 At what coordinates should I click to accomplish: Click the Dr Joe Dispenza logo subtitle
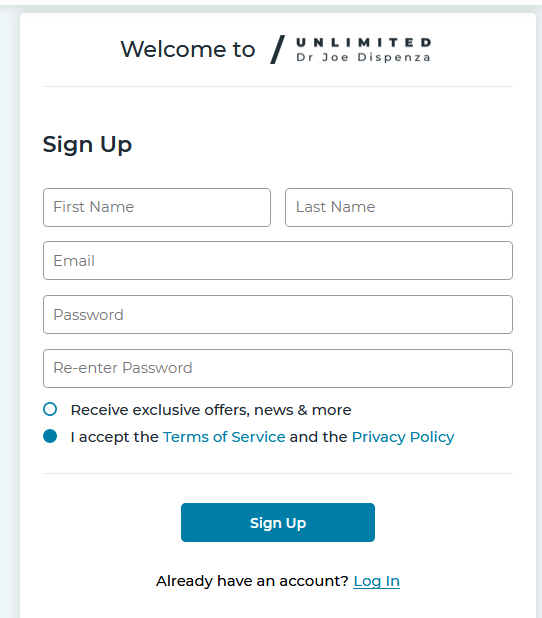click(363, 58)
